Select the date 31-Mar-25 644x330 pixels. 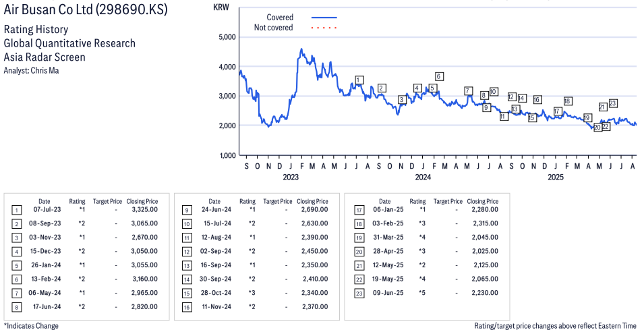(x=388, y=237)
